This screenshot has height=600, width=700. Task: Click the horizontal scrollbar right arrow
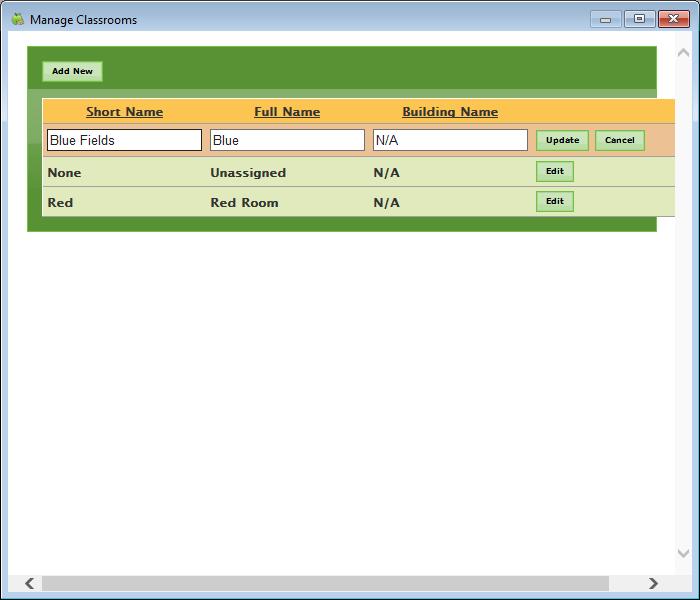pyautogui.click(x=653, y=583)
